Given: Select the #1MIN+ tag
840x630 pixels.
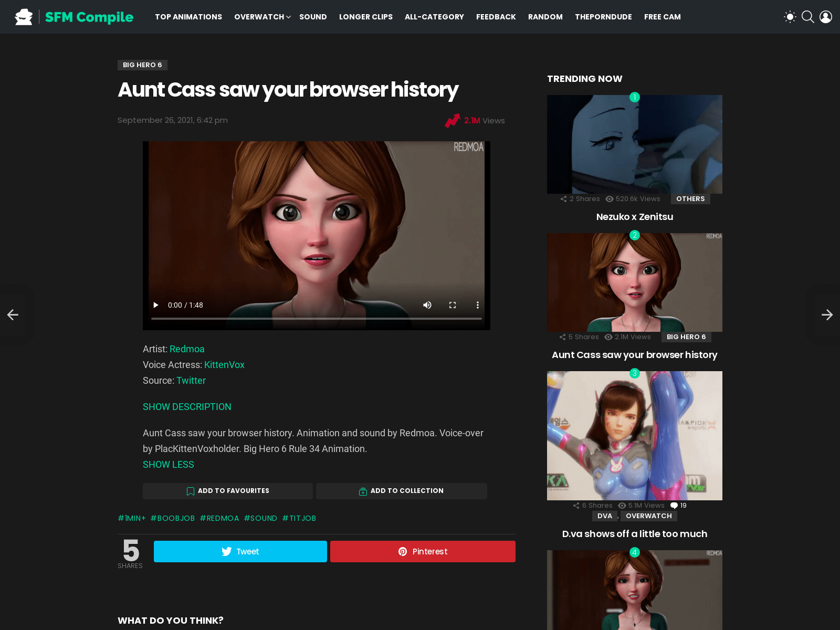Looking at the screenshot, I should [132, 518].
